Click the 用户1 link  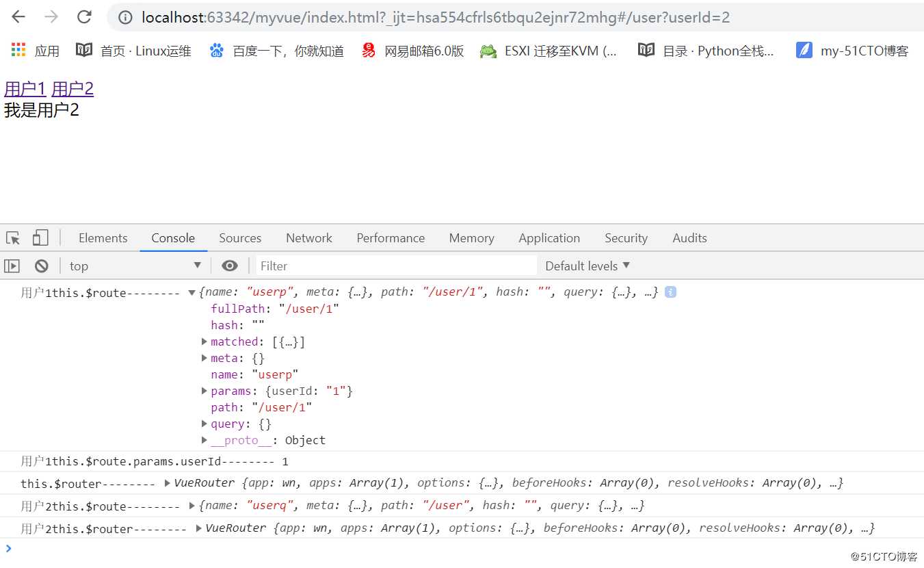(x=25, y=89)
